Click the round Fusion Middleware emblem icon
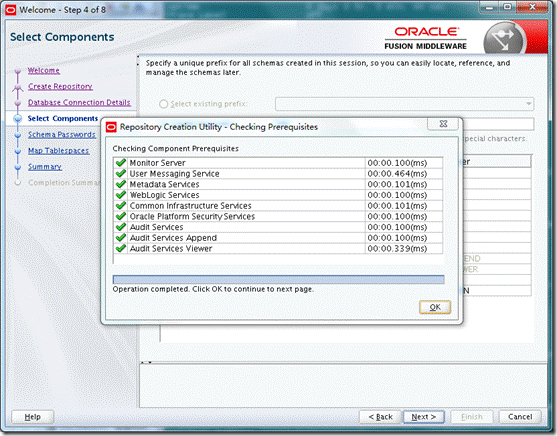Image resolution: width=557 pixels, height=436 pixels. point(504,39)
